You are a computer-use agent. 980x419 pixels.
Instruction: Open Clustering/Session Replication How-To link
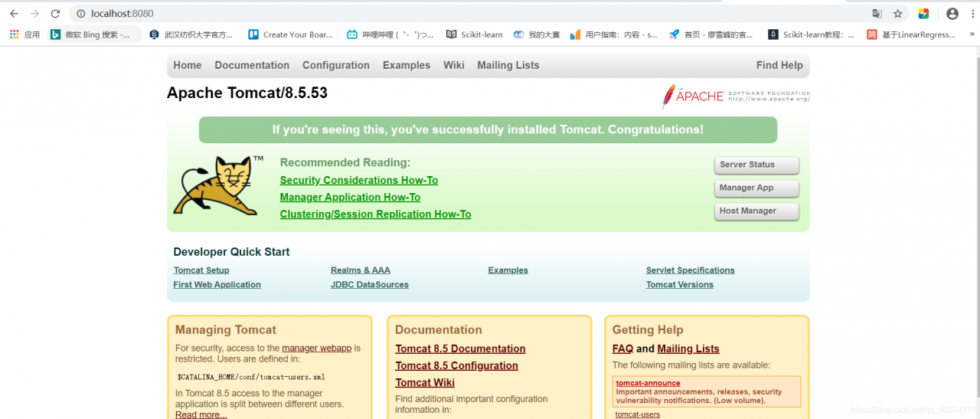[x=376, y=214]
